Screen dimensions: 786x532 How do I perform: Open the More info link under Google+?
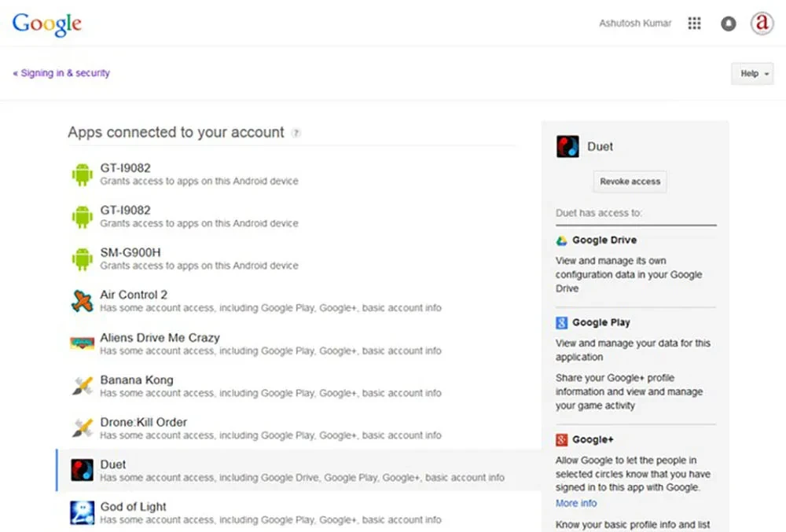pos(576,503)
